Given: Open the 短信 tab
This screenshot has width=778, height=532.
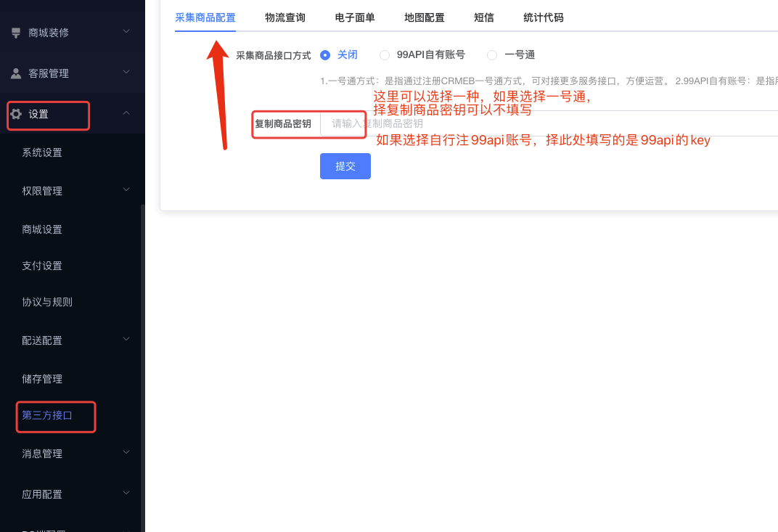Looking at the screenshot, I should 484,17.
